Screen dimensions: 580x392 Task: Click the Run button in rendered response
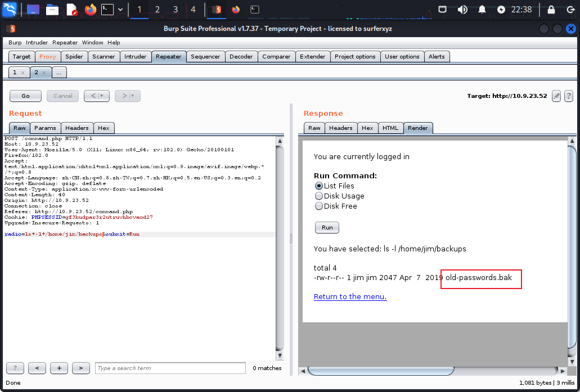(327, 227)
